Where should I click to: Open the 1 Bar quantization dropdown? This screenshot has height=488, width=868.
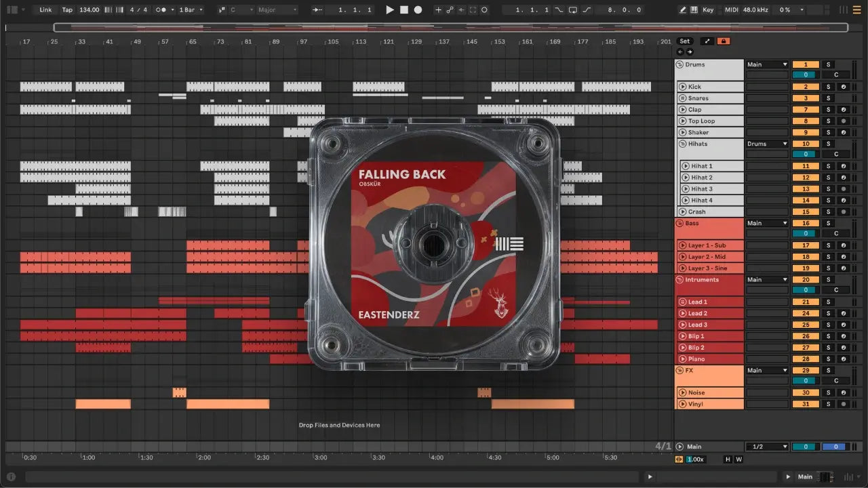click(x=191, y=10)
